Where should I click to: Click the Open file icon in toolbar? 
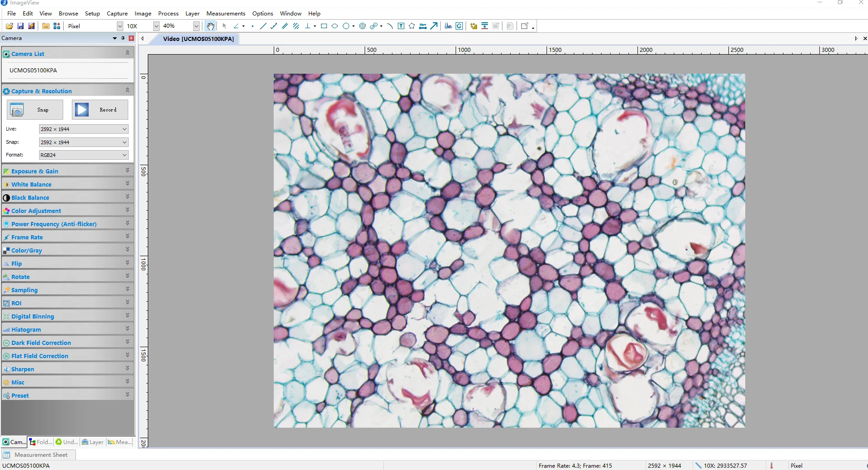[10, 26]
